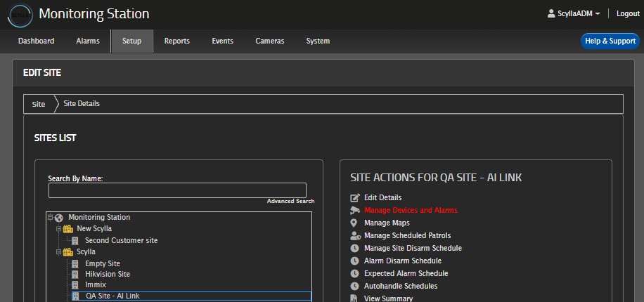Viewport: 644px width, 302px height.
Task: Click the camera icon for Manage Devices and Alarms
Action: (355, 211)
